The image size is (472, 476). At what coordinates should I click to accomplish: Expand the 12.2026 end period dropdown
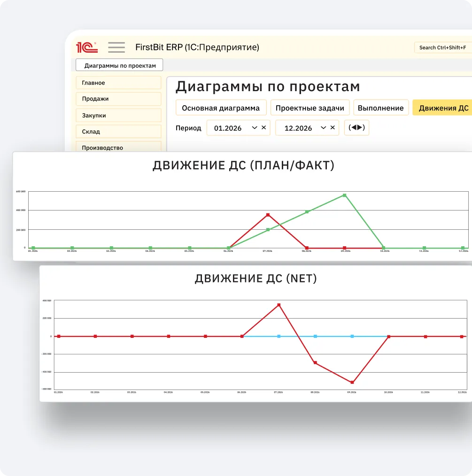(323, 127)
